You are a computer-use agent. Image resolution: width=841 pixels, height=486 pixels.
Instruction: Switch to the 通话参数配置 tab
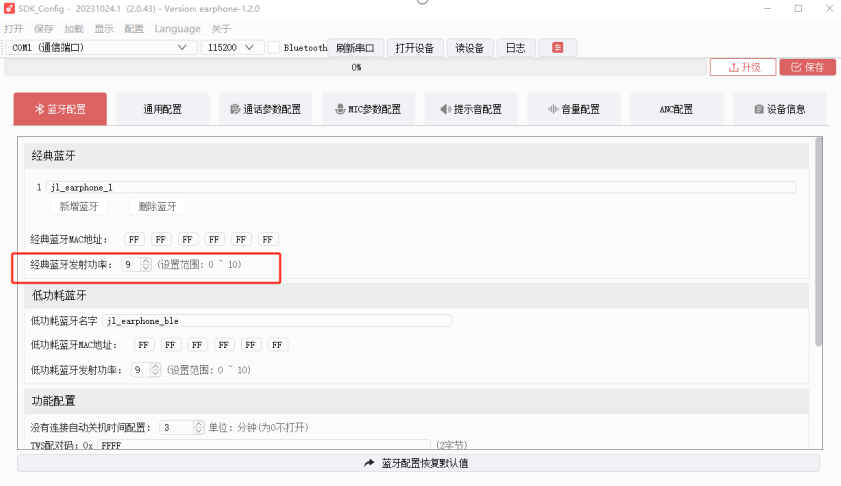click(x=265, y=109)
